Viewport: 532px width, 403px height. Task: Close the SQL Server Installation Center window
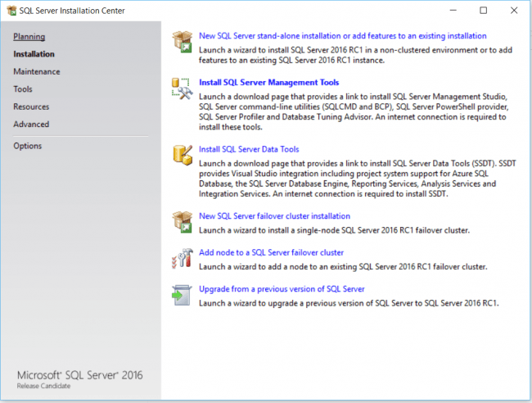coord(514,11)
